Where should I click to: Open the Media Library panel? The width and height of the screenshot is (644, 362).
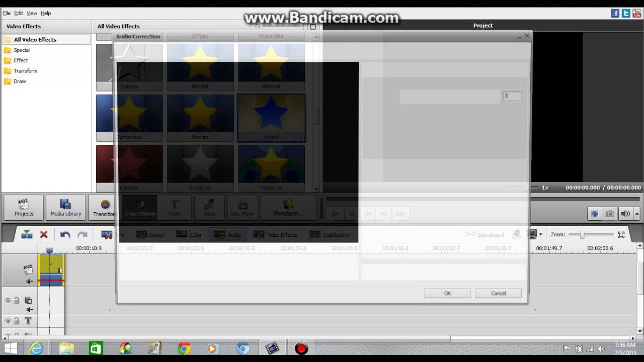(x=65, y=208)
